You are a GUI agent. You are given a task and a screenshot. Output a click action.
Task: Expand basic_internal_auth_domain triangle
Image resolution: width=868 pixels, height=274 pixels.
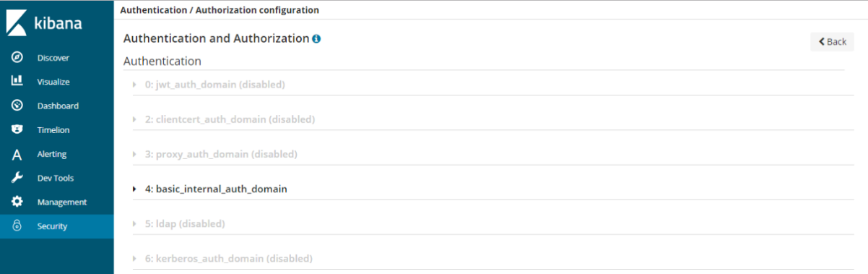pyautogui.click(x=134, y=189)
